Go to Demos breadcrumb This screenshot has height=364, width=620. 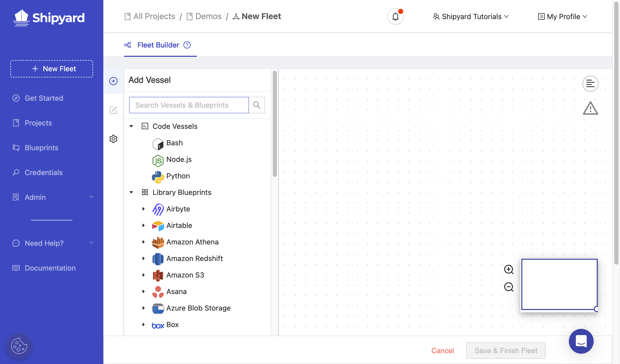tap(204, 16)
